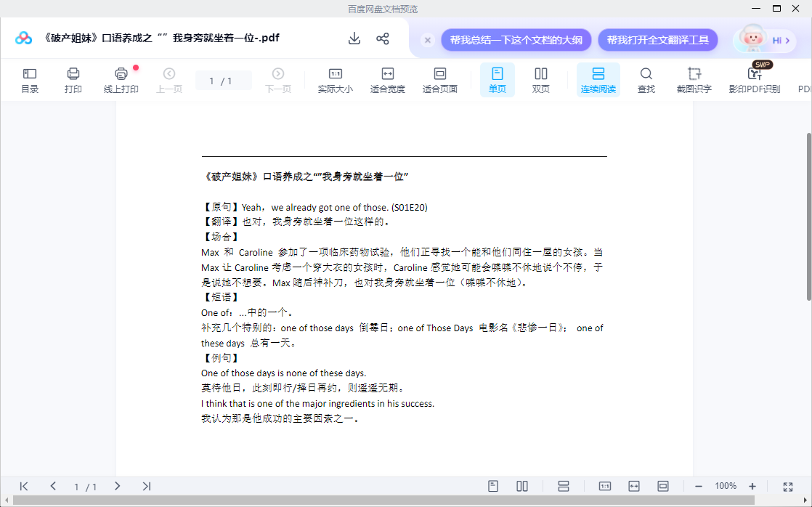Enable 连续阅读 continuous reading mode
Screen dimensions: 812x507
pyautogui.click(x=598, y=79)
